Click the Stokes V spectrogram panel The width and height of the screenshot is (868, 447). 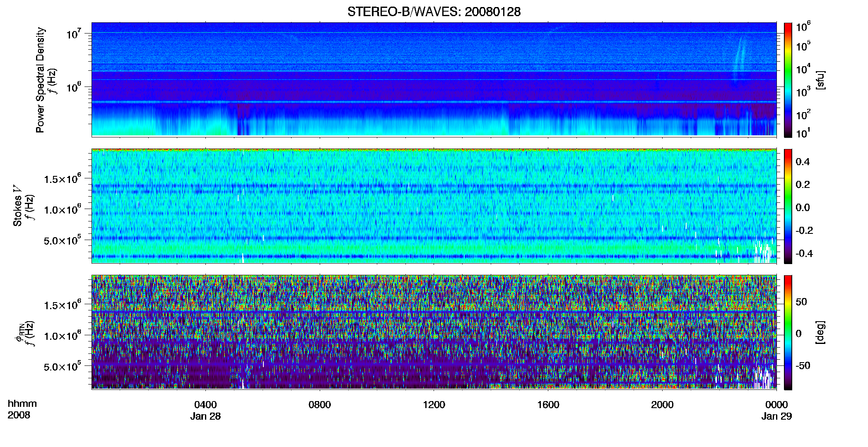coord(434,206)
